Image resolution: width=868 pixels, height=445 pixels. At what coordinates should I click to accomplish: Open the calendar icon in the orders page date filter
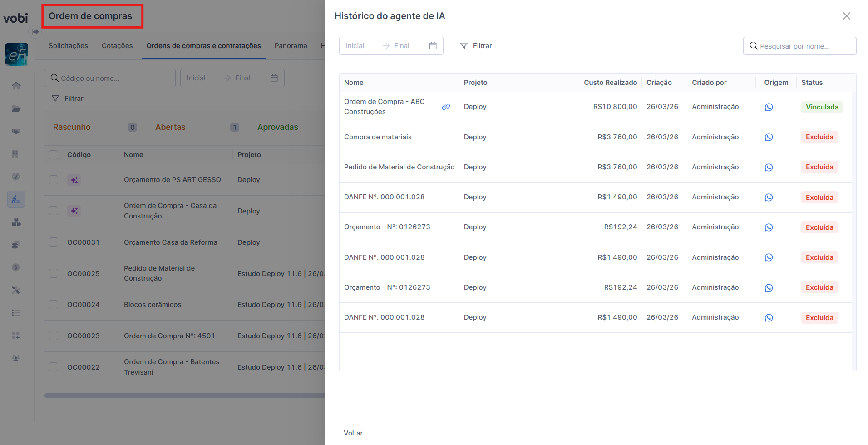[x=274, y=78]
